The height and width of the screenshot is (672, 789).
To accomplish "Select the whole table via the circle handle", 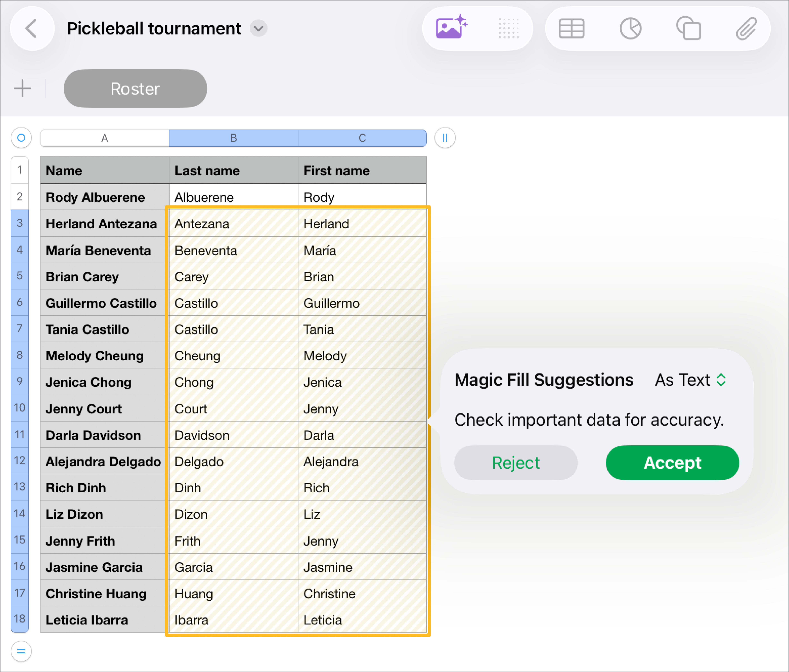I will point(21,138).
